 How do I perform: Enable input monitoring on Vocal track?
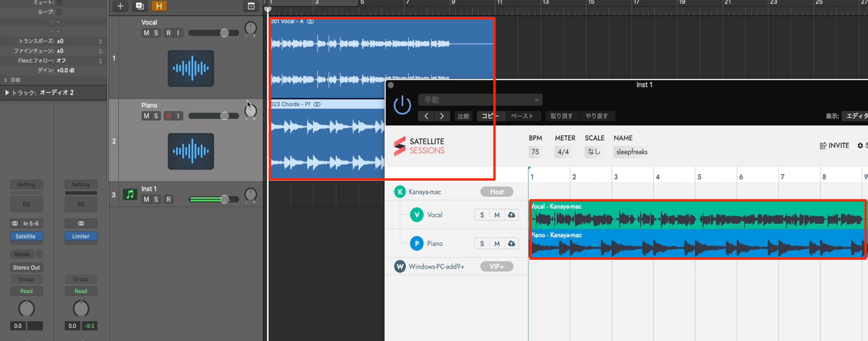click(178, 33)
